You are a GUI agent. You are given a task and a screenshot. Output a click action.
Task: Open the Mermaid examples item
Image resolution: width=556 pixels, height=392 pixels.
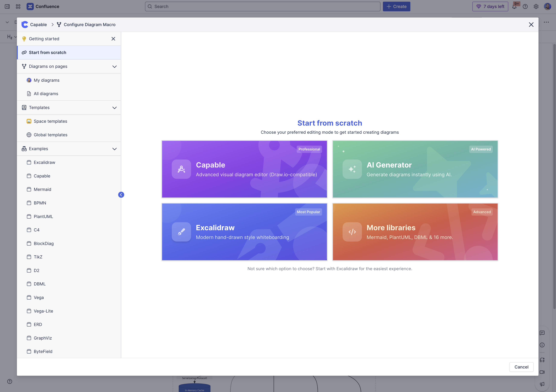click(42, 190)
